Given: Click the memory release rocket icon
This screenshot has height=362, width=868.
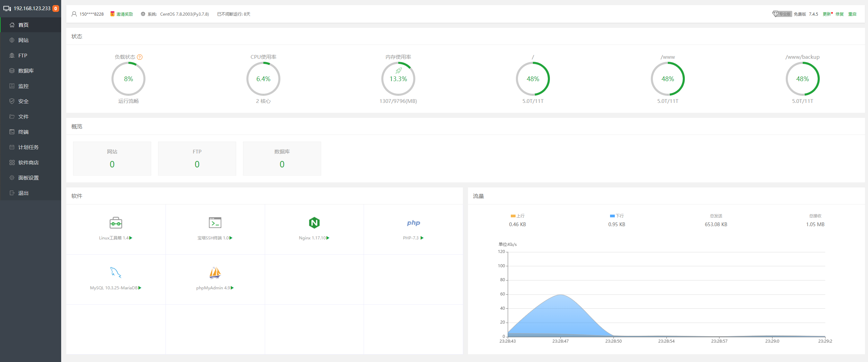Looking at the screenshot, I should [398, 71].
